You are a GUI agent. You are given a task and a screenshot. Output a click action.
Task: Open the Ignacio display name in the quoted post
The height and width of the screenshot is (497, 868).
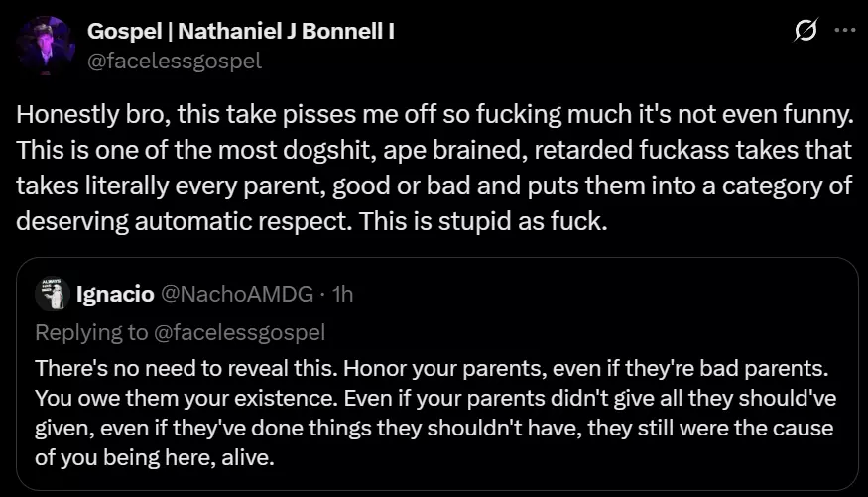click(115, 294)
